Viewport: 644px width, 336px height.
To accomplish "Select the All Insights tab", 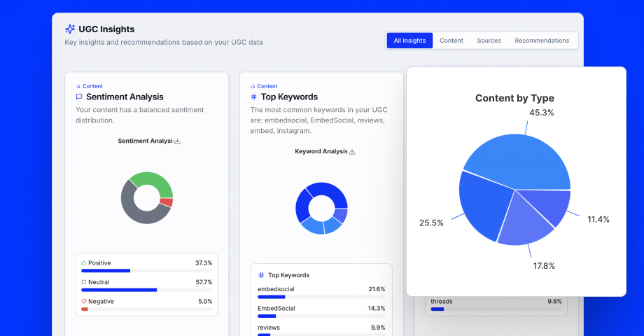I will [409, 41].
